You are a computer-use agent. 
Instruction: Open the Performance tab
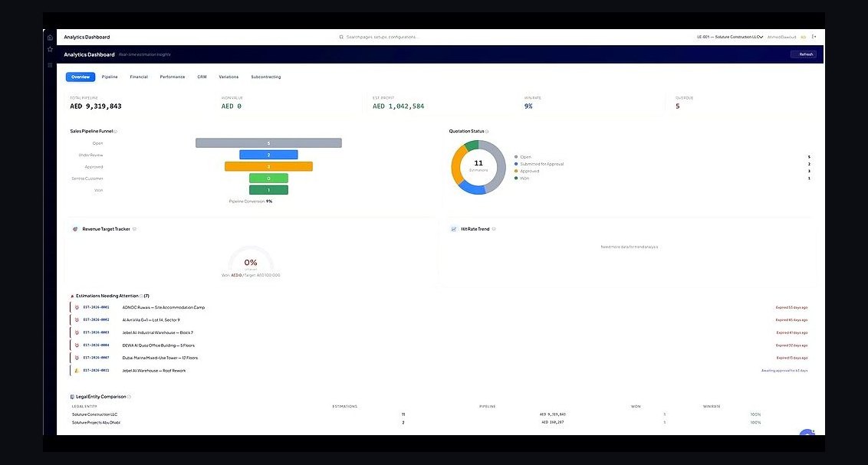pyautogui.click(x=173, y=77)
